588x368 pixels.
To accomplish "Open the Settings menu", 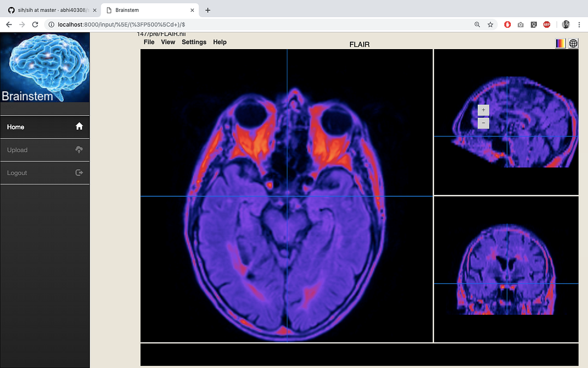I will (x=193, y=42).
